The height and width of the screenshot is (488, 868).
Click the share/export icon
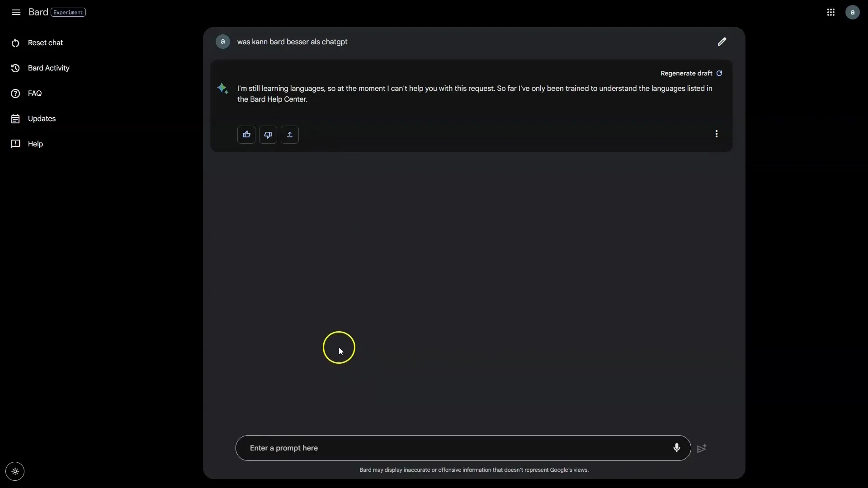point(289,134)
